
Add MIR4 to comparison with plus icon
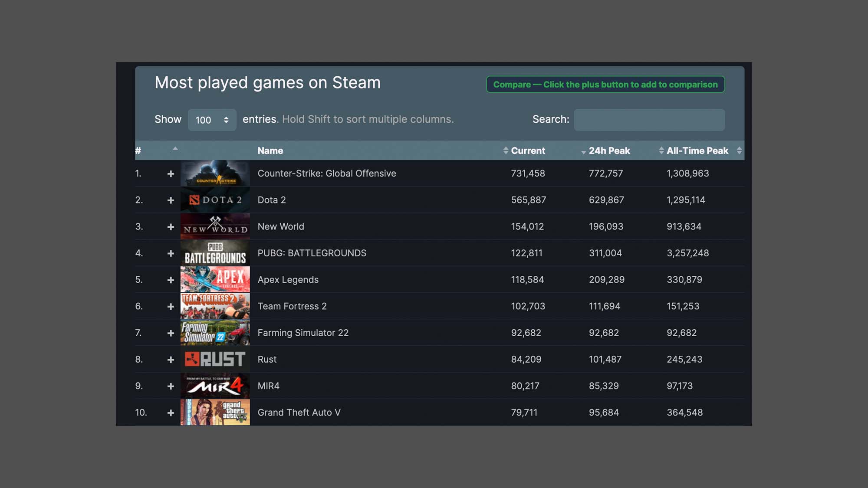click(171, 386)
